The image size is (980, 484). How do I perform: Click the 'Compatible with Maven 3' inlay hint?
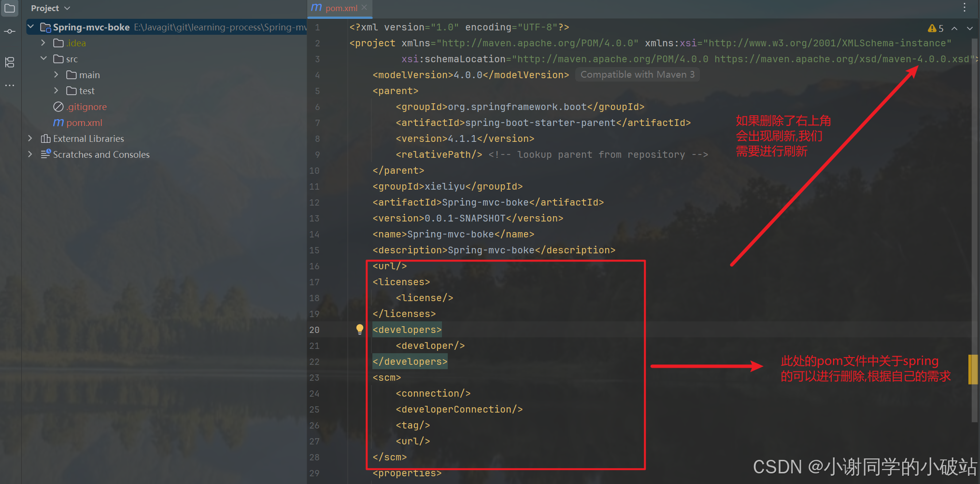pos(638,75)
